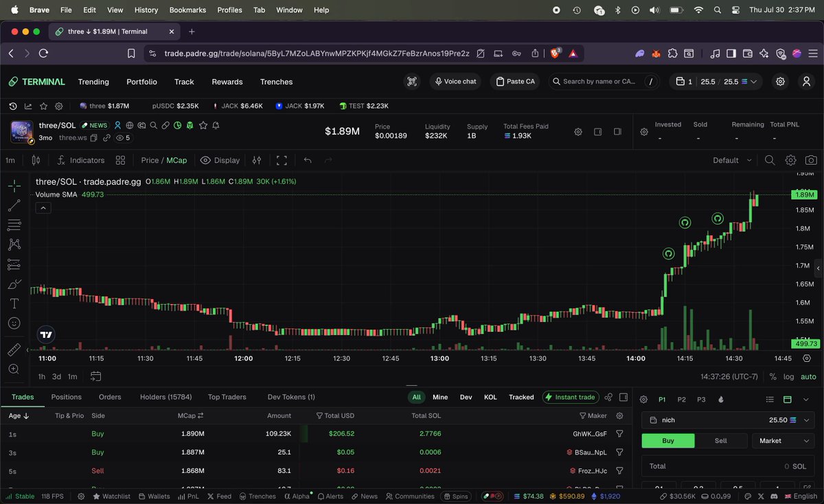Open the history clock icon in ticker bar

pos(13,106)
